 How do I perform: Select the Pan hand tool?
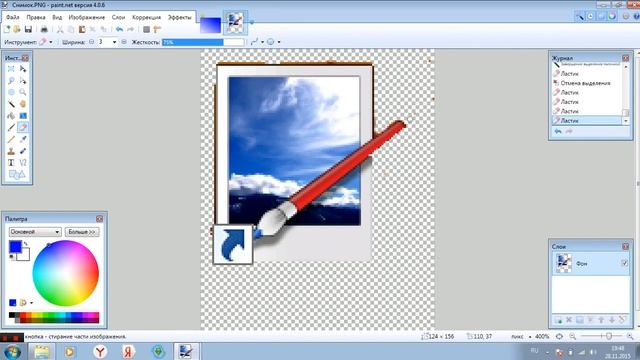[x=23, y=104]
